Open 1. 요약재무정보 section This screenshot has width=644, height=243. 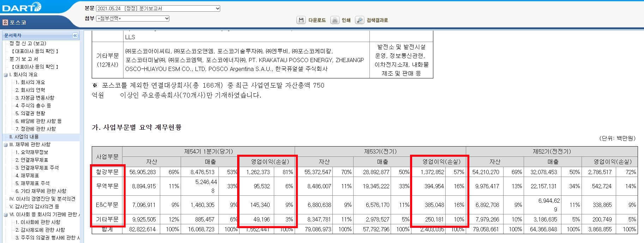coord(32,152)
